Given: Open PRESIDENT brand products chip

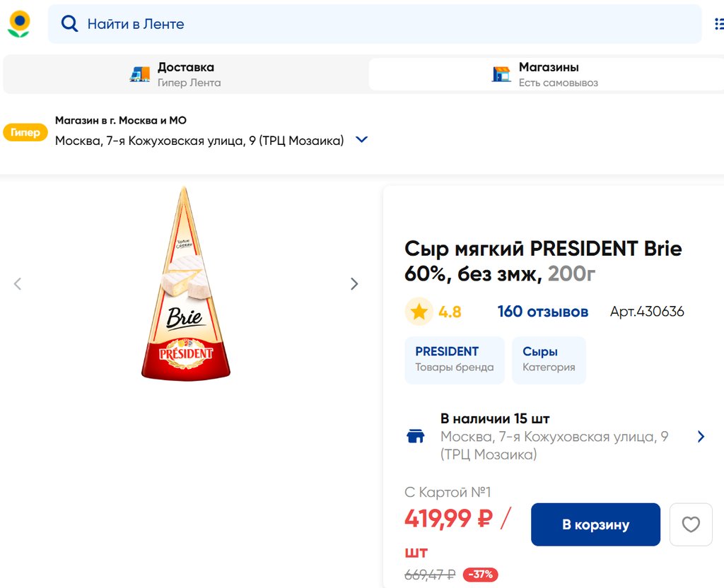Looking at the screenshot, I should tap(454, 360).
